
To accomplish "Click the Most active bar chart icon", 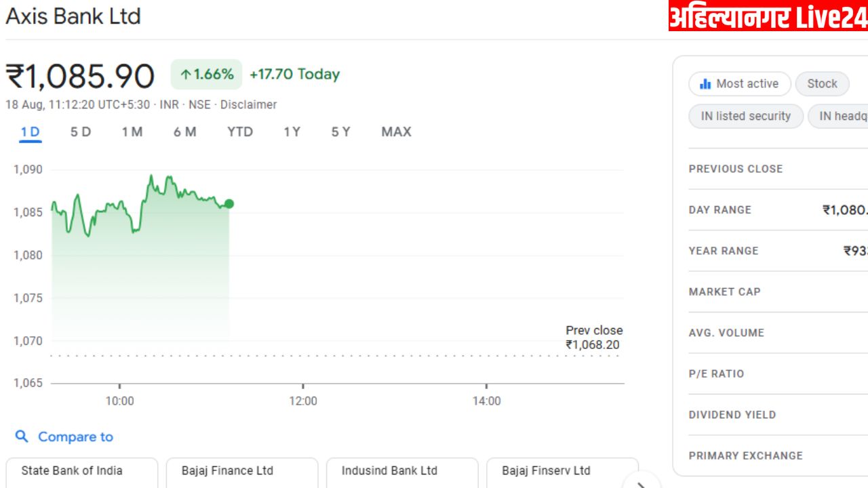I will tap(705, 84).
